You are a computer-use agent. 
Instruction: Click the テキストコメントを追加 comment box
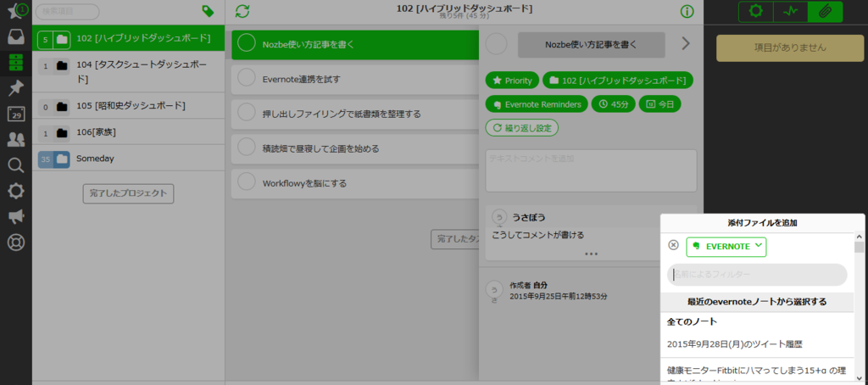pos(591,170)
